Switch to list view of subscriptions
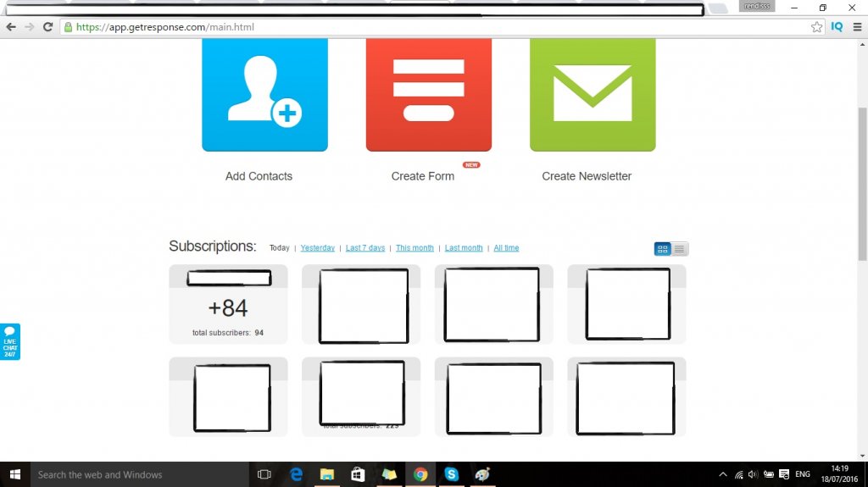The height and width of the screenshot is (487, 868). (x=679, y=249)
